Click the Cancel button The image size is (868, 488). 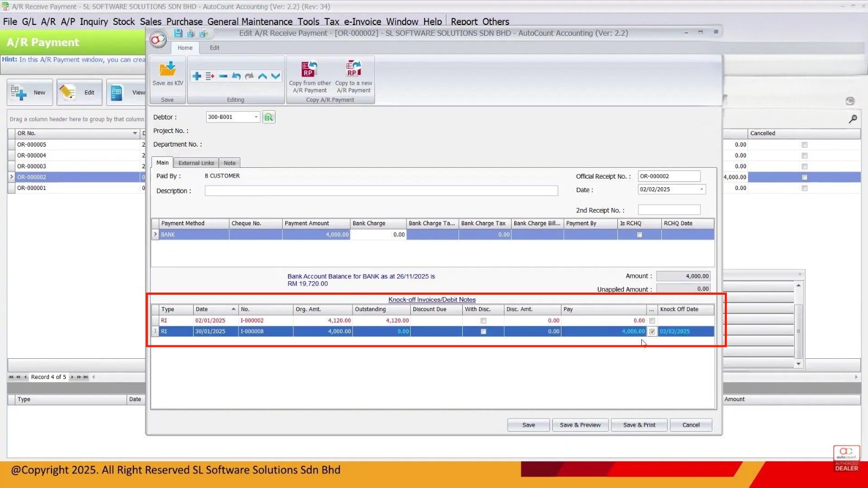tap(691, 425)
